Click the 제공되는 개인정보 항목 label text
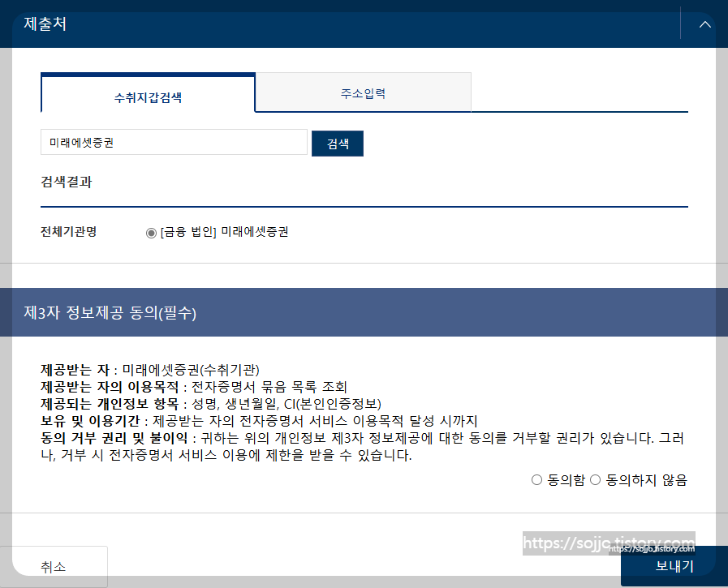The width and height of the screenshot is (728, 588). tap(110, 404)
